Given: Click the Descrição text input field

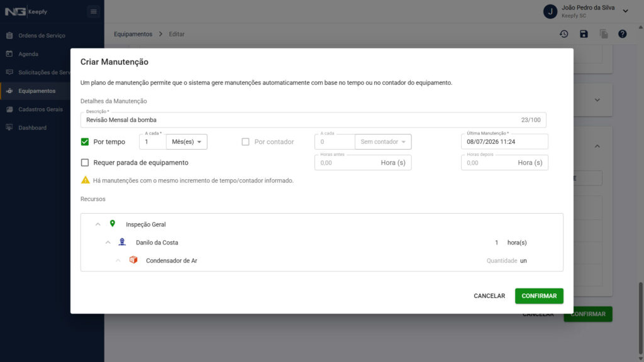Looking at the screenshot, I should pyautogui.click(x=313, y=120).
